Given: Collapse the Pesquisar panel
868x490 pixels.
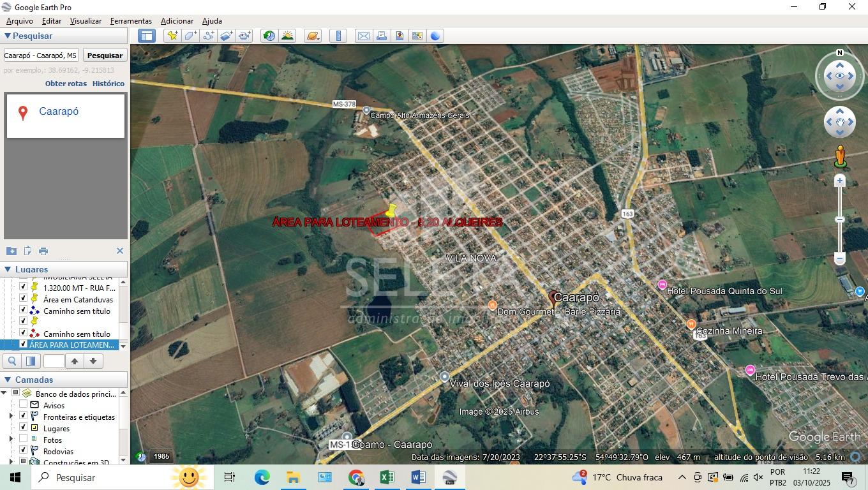Looking at the screenshot, I should point(8,36).
